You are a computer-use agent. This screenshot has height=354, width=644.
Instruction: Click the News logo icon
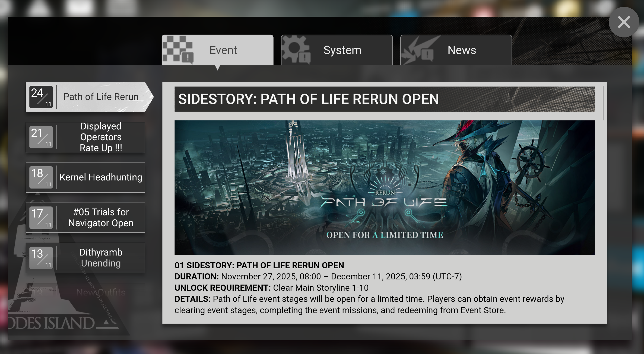tap(418, 50)
